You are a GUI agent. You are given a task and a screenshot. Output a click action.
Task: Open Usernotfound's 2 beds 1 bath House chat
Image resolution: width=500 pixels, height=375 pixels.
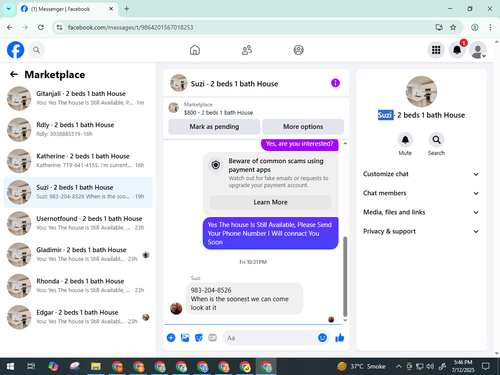[78, 223]
